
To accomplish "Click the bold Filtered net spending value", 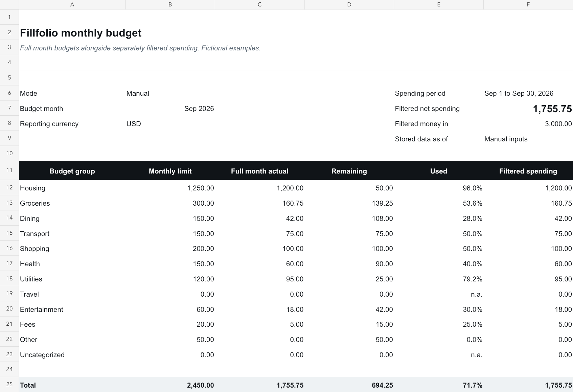I will [552, 109].
